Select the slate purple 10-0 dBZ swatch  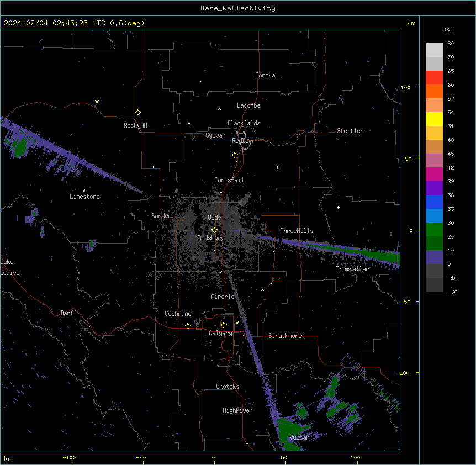tap(434, 257)
